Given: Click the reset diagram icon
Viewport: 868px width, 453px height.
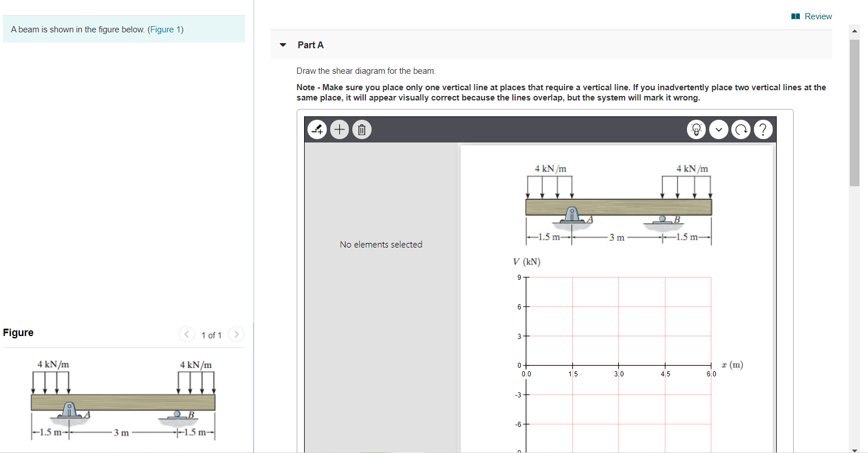Looking at the screenshot, I should pyautogui.click(x=741, y=129).
